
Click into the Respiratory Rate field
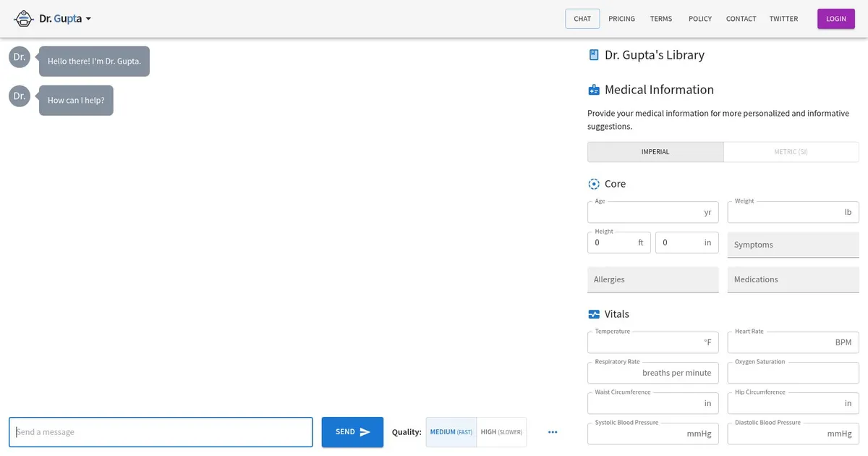click(653, 373)
